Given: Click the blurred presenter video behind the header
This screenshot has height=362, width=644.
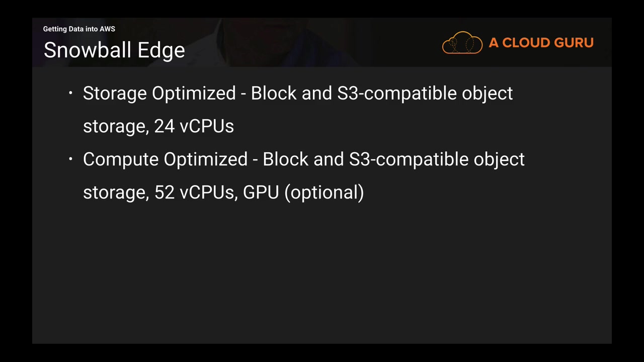Looking at the screenshot, I should click(282, 43).
